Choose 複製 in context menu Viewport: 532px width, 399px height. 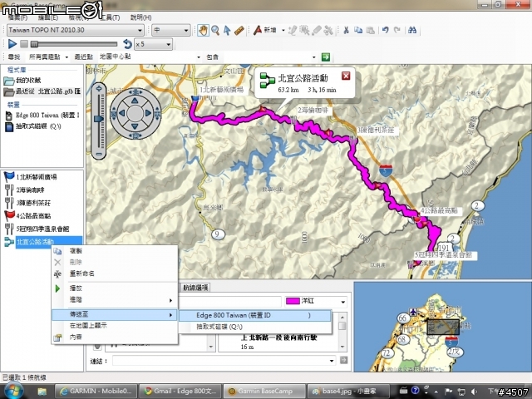click(x=115, y=251)
